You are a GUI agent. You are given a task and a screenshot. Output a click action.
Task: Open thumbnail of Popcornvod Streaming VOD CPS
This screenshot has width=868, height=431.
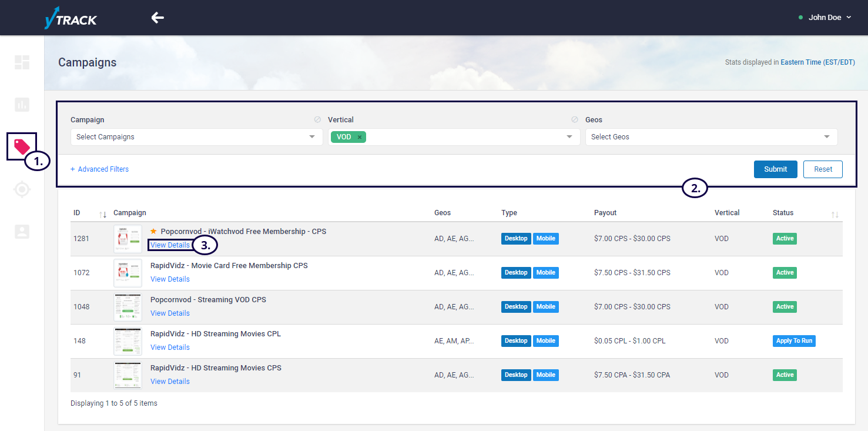click(128, 307)
